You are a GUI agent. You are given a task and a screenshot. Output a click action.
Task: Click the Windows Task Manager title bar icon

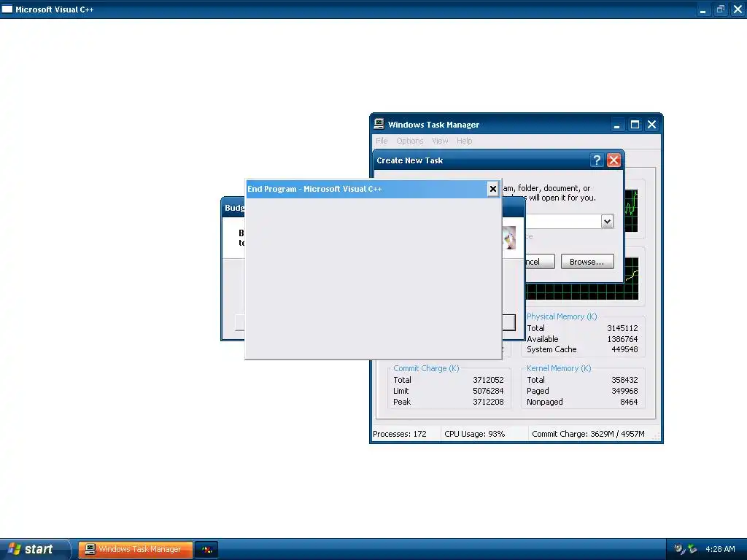(379, 124)
